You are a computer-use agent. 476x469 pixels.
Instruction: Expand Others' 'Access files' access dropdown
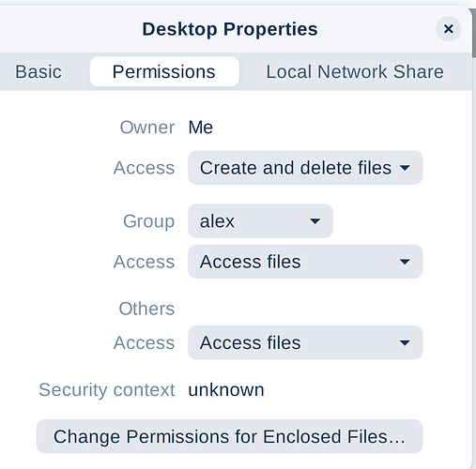click(305, 342)
